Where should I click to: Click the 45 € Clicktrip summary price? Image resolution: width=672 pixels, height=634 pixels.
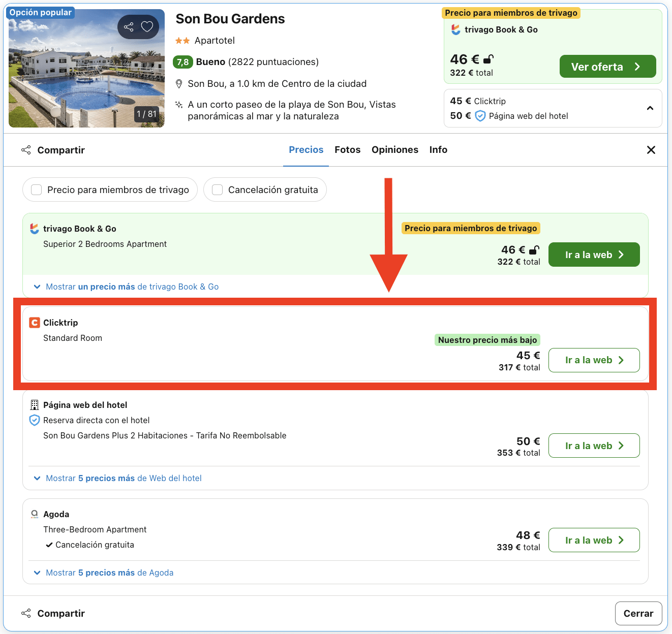(x=478, y=101)
